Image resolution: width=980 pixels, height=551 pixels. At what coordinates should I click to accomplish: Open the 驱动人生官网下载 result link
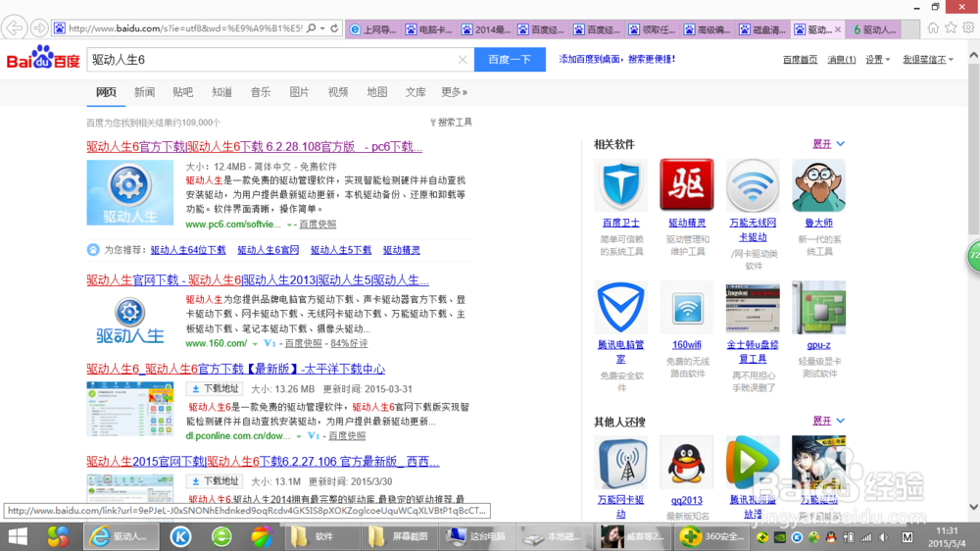tap(258, 280)
